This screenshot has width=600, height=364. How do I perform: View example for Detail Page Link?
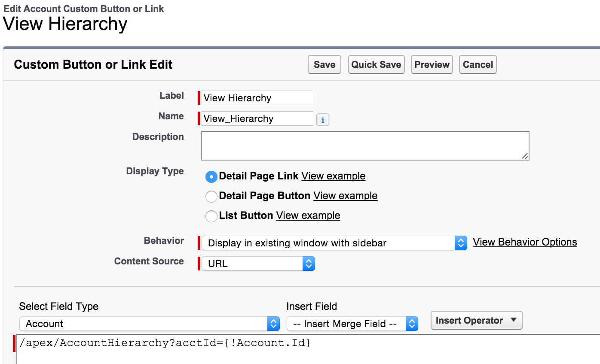333,176
